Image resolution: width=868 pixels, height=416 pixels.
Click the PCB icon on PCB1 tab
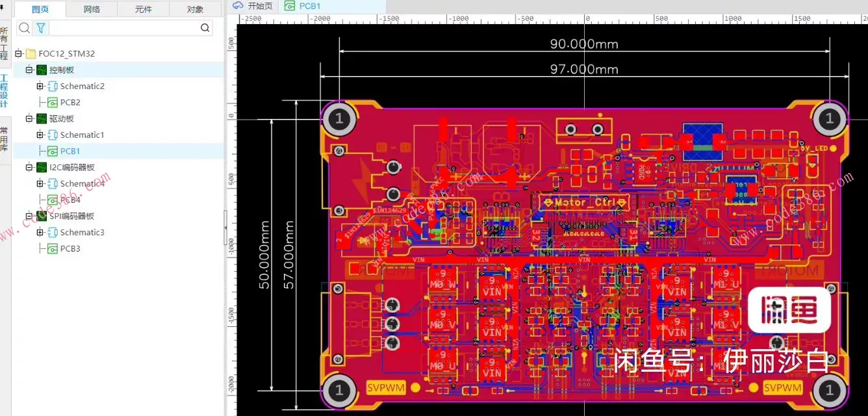click(x=290, y=6)
